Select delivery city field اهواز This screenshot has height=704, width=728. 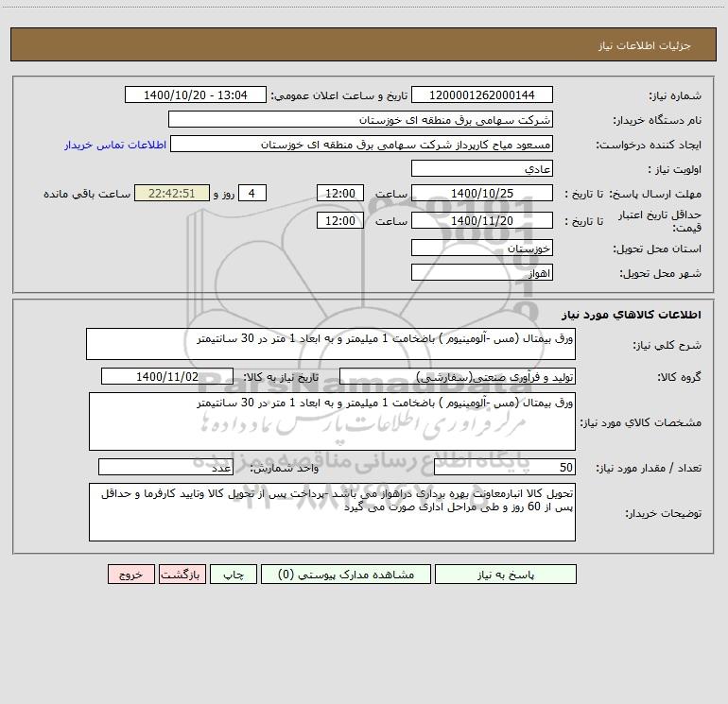point(482,272)
